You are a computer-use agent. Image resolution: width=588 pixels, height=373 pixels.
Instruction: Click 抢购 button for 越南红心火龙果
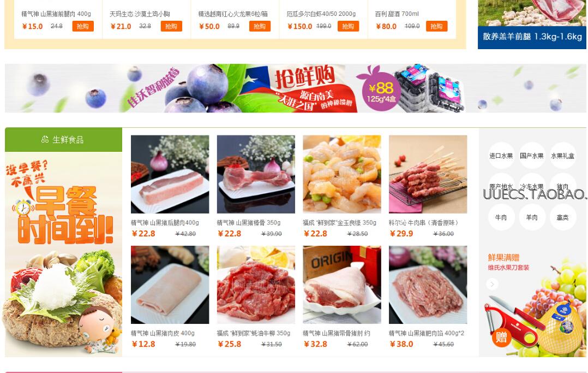click(260, 26)
